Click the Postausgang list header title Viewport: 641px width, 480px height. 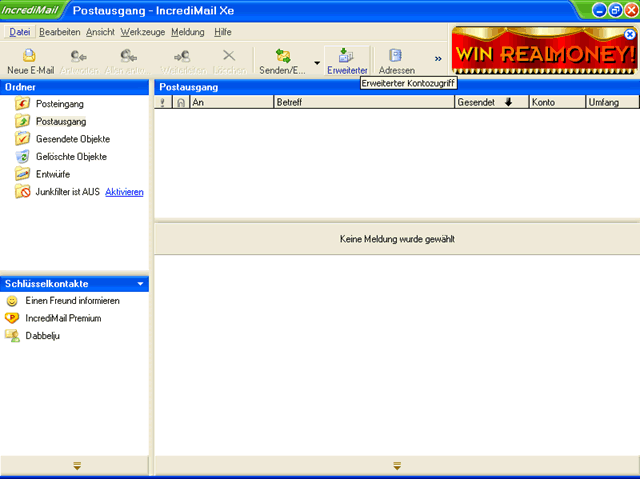[x=188, y=87]
